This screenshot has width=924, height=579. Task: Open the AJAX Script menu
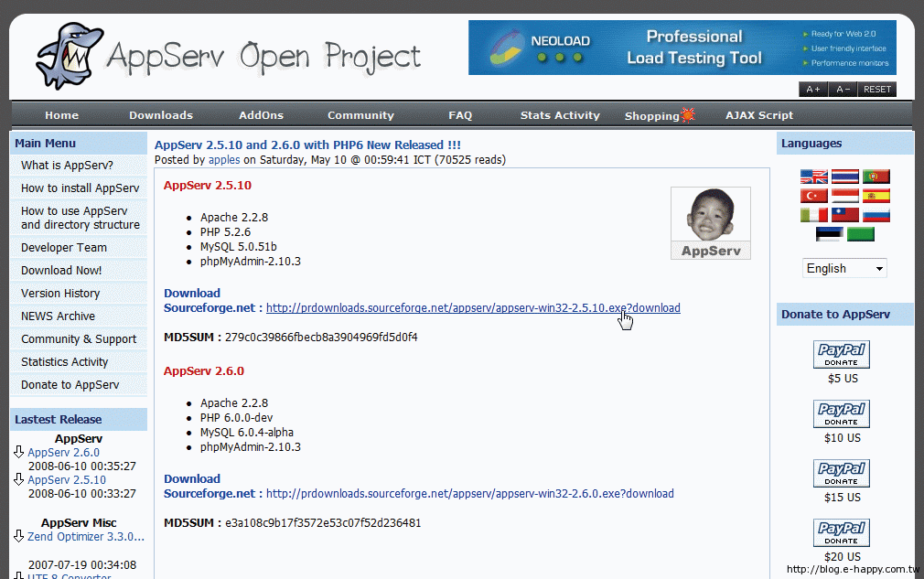pyautogui.click(x=759, y=115)
